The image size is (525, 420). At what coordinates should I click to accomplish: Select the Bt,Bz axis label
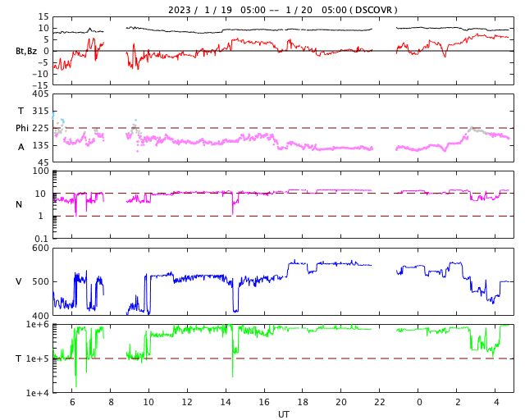(x=26, y=51)
